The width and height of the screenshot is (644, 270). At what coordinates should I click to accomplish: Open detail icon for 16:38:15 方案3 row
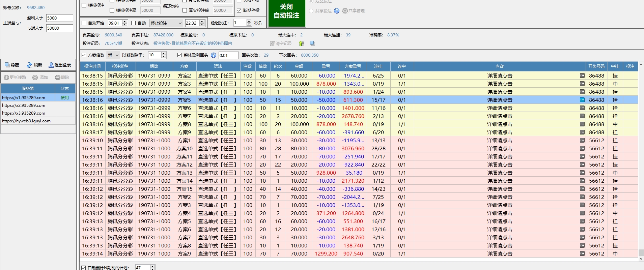(582, 84)
